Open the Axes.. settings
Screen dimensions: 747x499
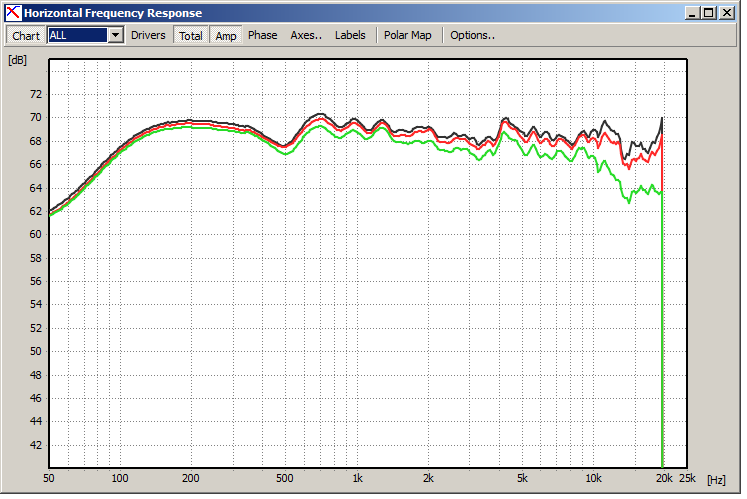coord(306,35)
